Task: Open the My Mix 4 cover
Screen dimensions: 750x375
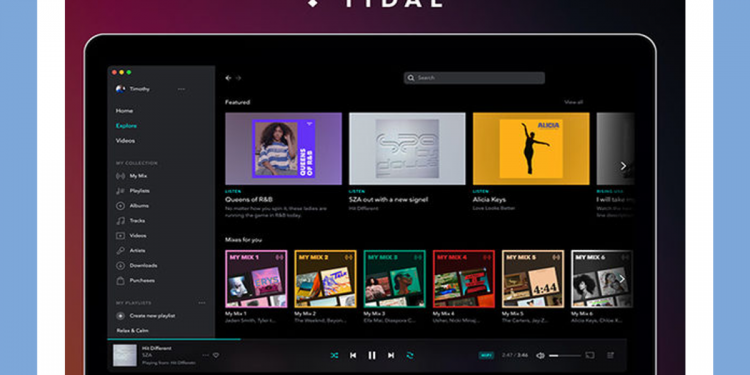Action: [464, 279]
